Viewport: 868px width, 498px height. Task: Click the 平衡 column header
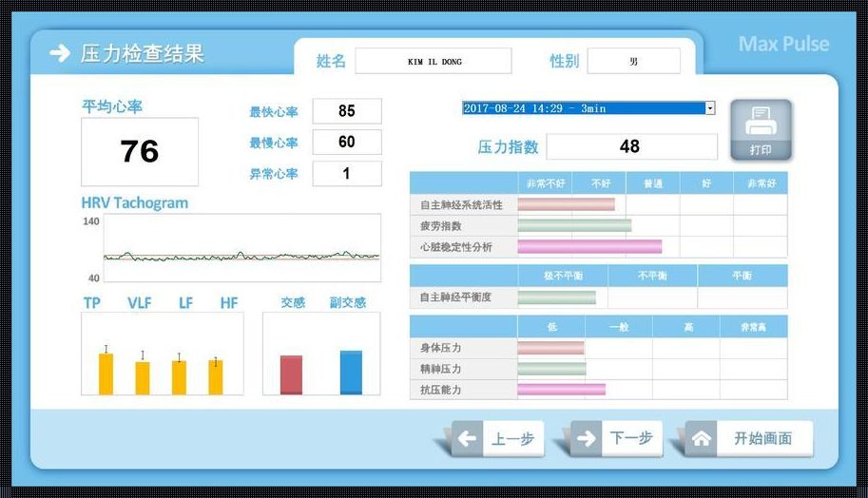click(x=742, y=276)
